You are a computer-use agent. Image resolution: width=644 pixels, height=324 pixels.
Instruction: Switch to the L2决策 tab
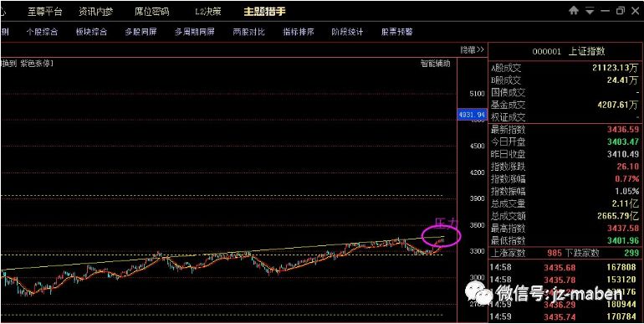pyautogui.click(x=207, y=12)
